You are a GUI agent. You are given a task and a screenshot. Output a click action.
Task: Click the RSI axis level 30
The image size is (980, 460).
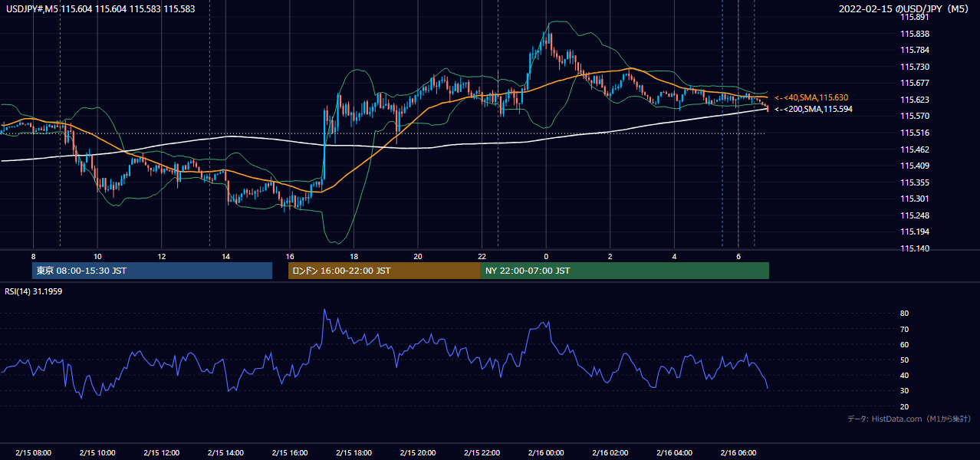click(905, 391)
